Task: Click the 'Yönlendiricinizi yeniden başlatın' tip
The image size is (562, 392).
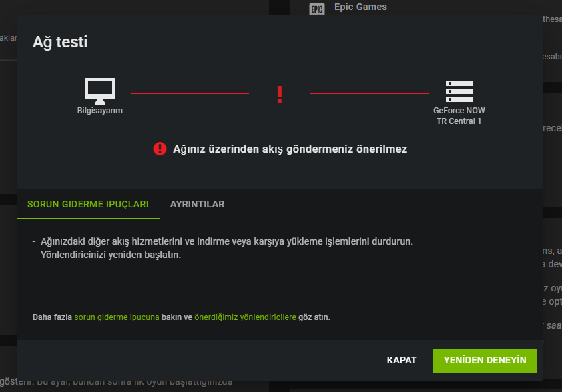Action: coord(111,255)
